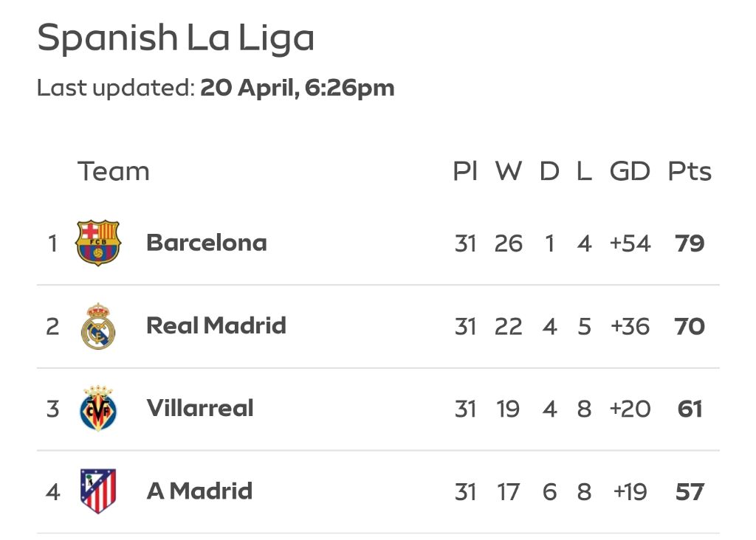Screen dimensions: 756x540
Task: Click Real Madrid's +36 goal difference
Action: (630, 327)
